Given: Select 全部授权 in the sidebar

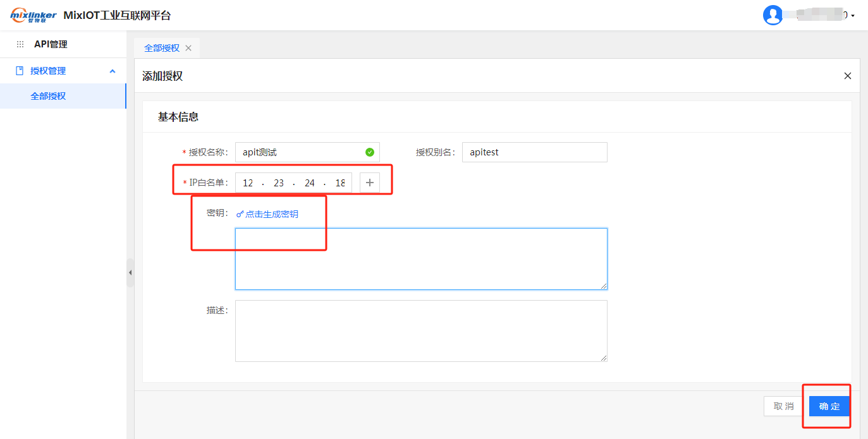Looking at the screenshot, I should click(x=48, y=96).
